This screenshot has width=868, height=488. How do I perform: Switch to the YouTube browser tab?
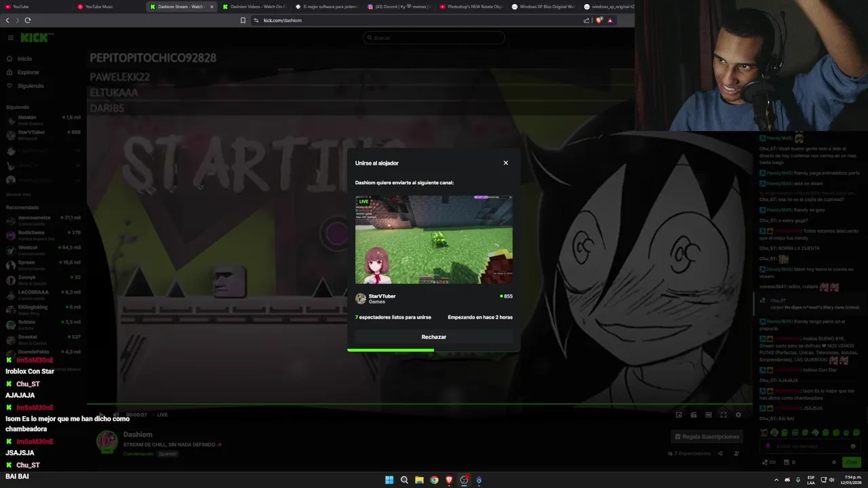tap(36, 7)
